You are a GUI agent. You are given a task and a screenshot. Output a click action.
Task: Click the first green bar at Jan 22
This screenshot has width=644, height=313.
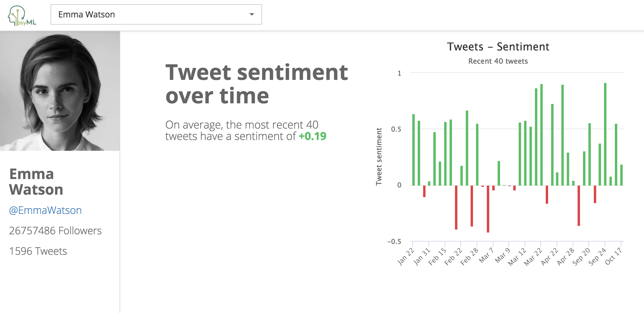pyautogui.click(x=414, y=150)
